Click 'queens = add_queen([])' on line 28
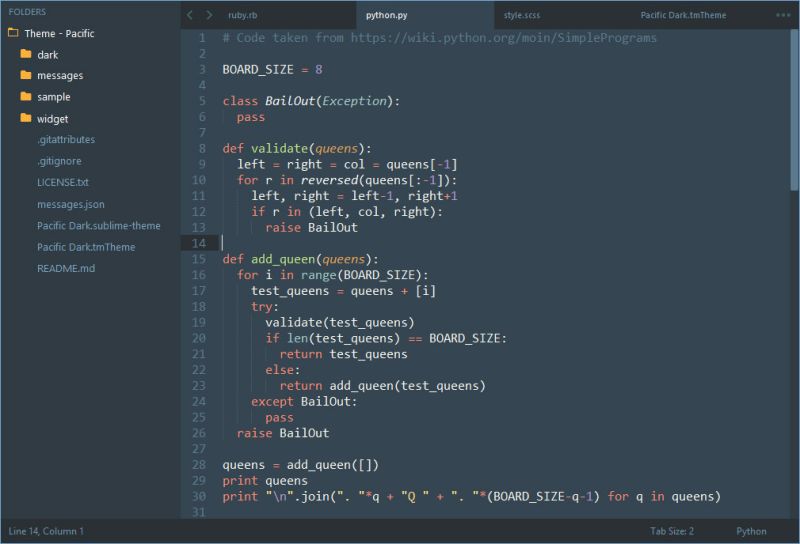This screenshot has height=544, width=800. click(x=301, y=465)
